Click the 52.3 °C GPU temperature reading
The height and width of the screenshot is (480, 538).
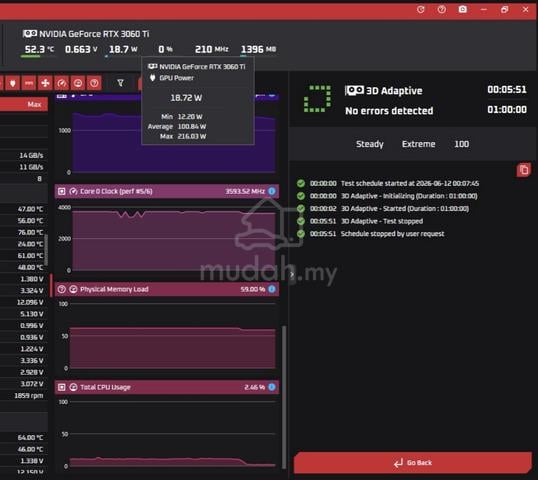click(39, 49)
